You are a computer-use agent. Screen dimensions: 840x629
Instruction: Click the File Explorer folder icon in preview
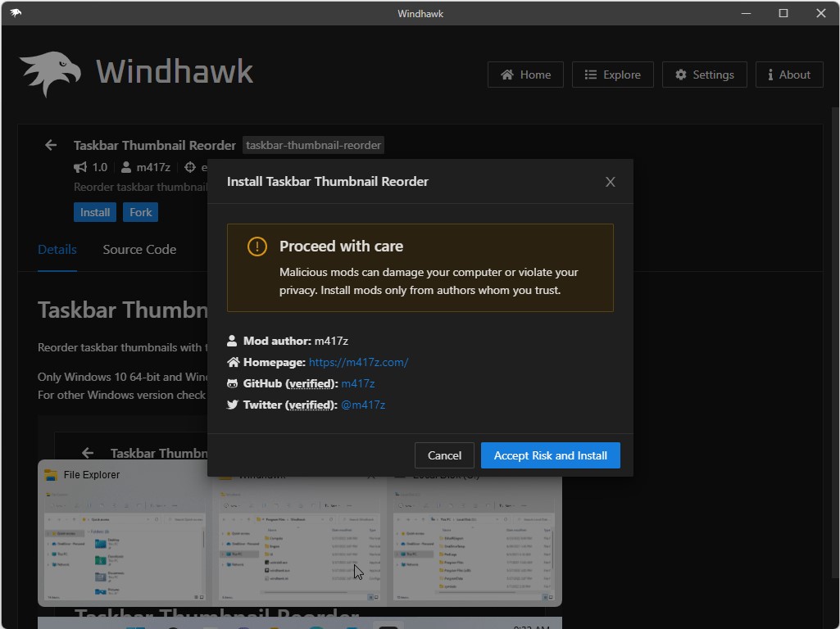51,475
